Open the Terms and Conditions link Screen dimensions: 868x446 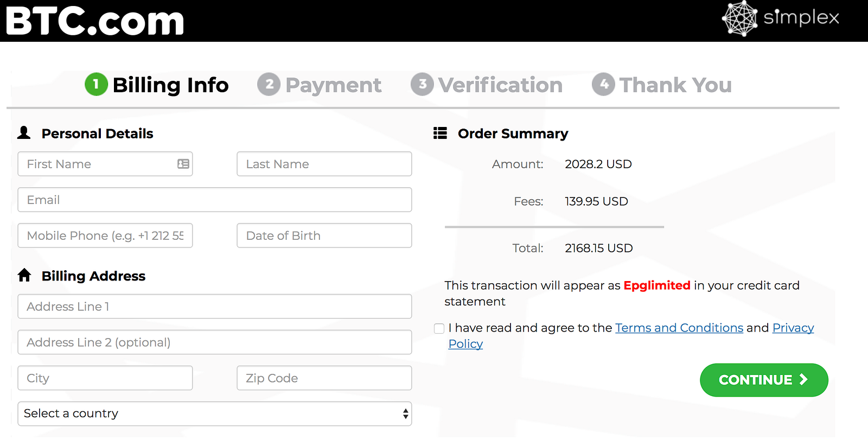[679, 328]
